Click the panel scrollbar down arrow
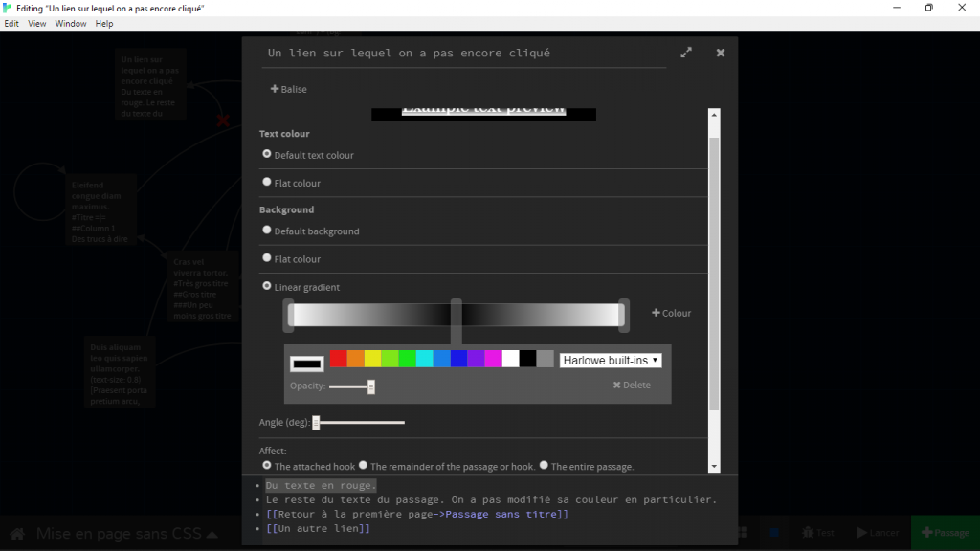This screenshot has width=980, height=551. click(714, 466)
